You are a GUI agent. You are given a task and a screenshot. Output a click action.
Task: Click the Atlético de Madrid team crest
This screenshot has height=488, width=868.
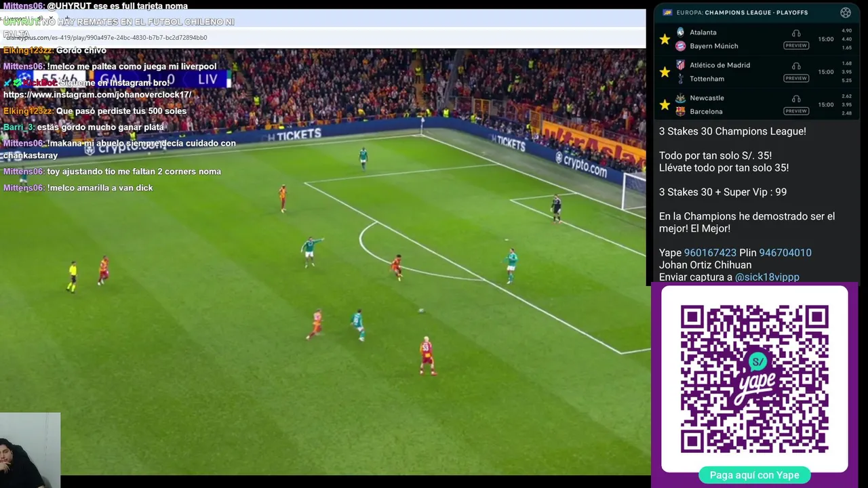(x=680, y=65)
